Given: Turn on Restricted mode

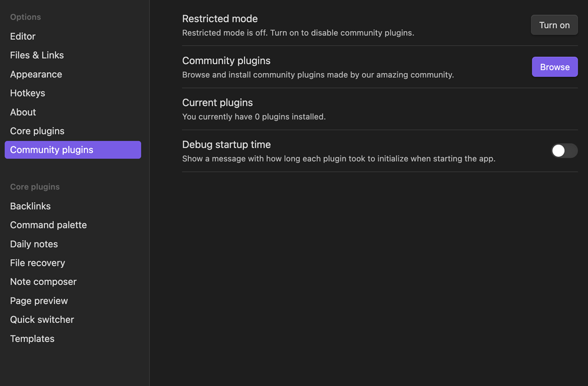Looking at the screenshot, I should point(554,25).
